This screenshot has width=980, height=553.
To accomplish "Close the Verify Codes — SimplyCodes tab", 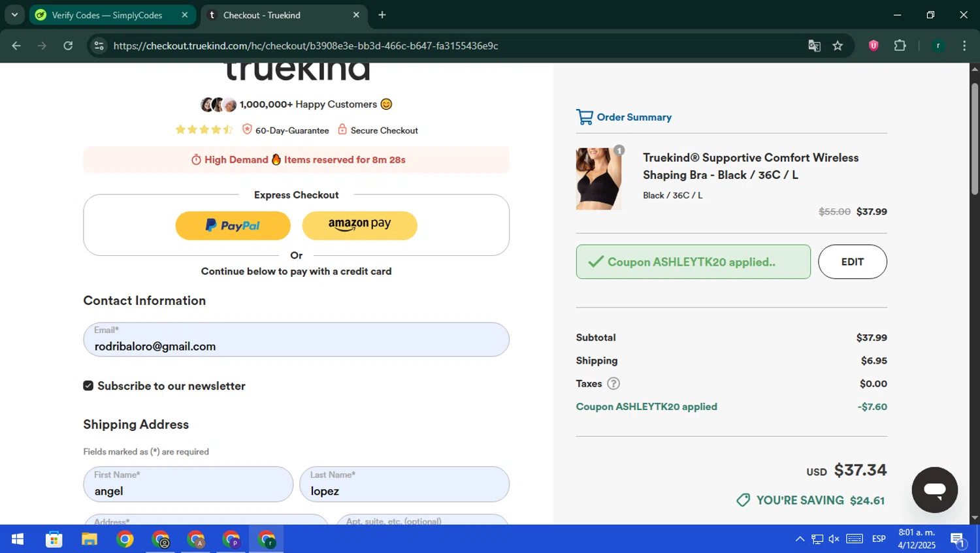I will point(185,15).
